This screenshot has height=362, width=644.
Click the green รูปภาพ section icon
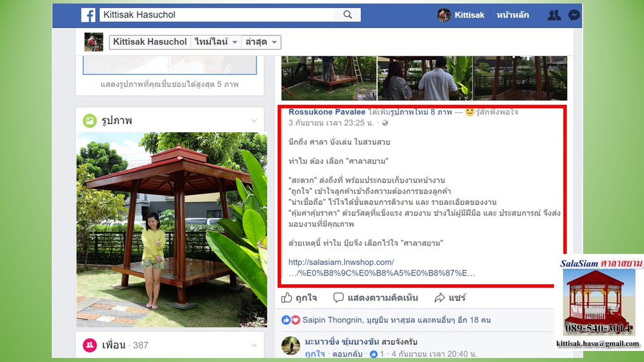point(90,121)
